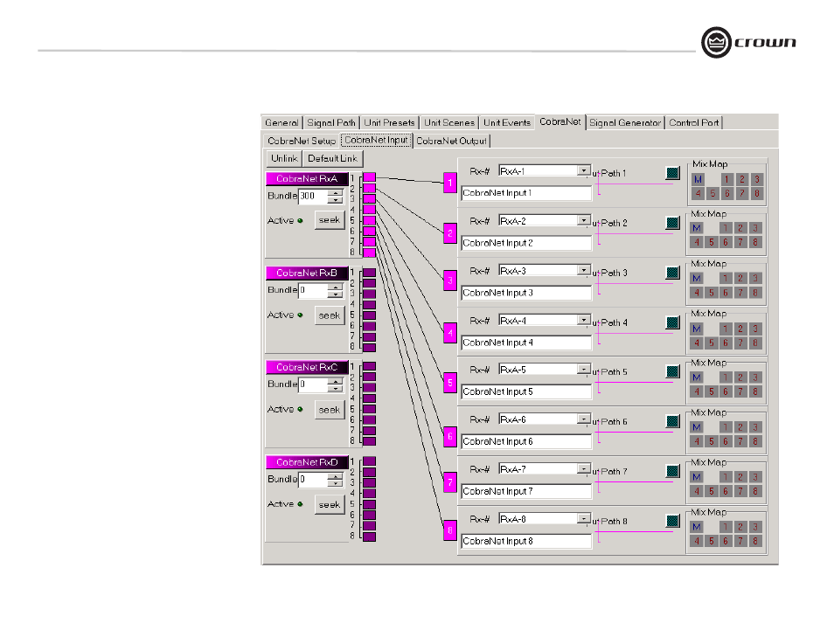Image resolution: width=834 pixels, height=644 pixels.
Task: Click CobraNet RxC channel 1 source box
Action: [369, 366]
